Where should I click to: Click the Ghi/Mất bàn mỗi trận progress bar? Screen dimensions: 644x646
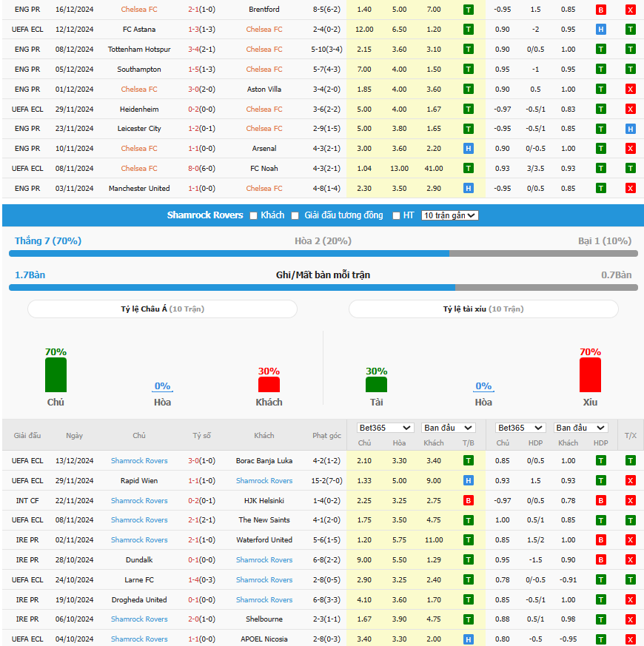coord(323,288)
